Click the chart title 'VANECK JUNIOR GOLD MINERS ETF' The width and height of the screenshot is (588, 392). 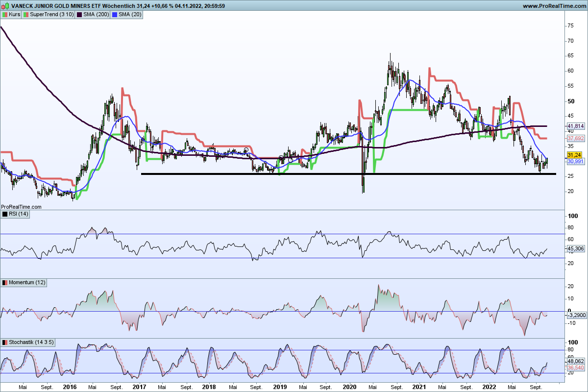[56, 6]
